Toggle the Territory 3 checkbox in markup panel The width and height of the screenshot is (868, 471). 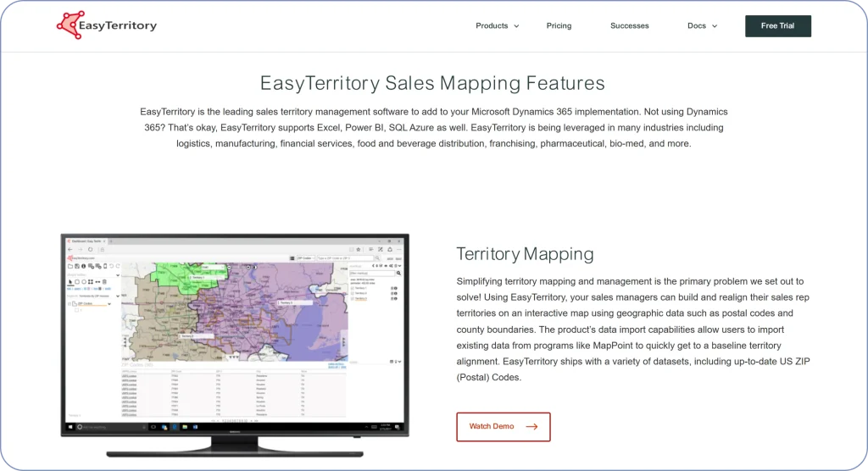click(x=353, y=299)
